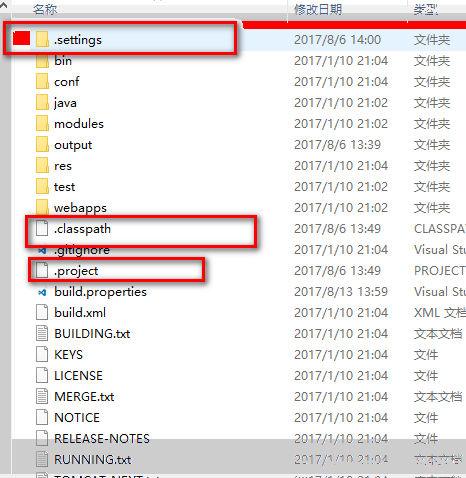Select the .settings folder icon
The height and width of the screenshot is (478, 466).
[42, 39]
